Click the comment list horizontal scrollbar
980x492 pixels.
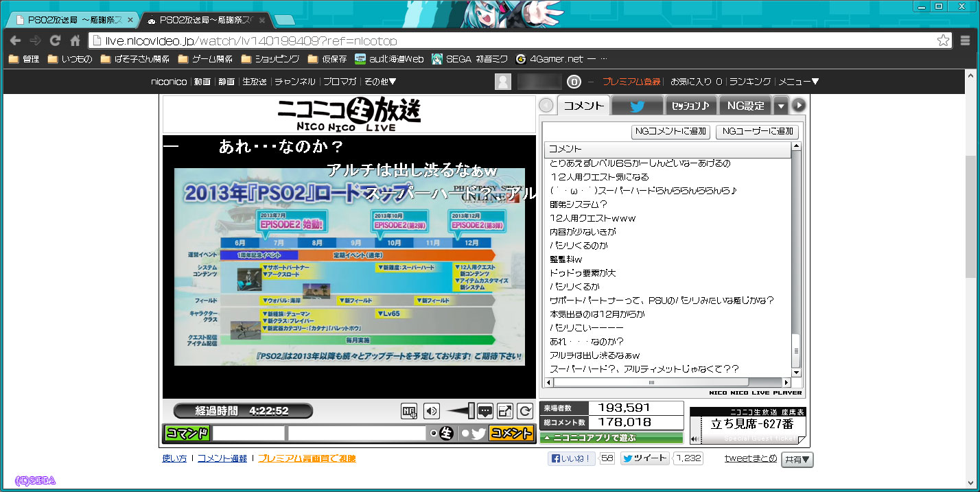click(x=668, y=382)
